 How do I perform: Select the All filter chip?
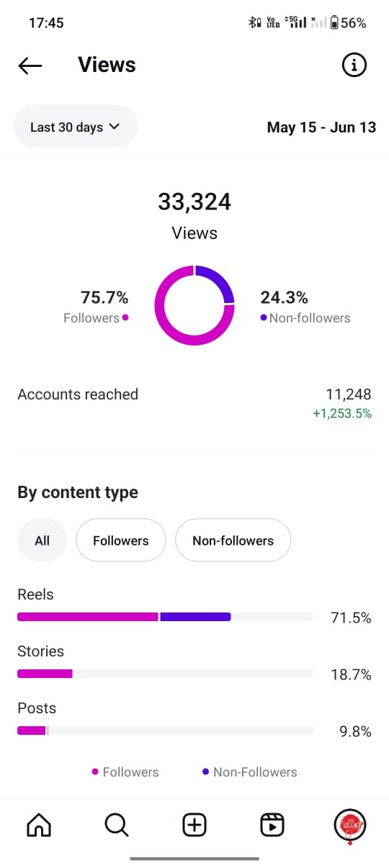(42, 541)
